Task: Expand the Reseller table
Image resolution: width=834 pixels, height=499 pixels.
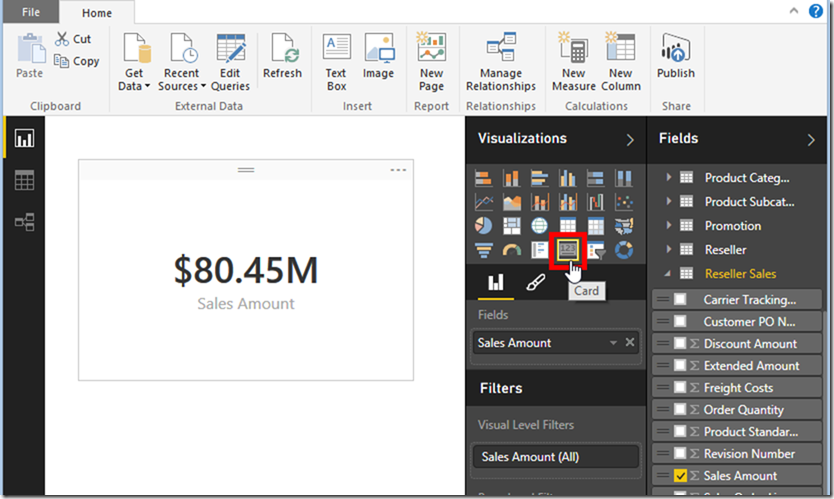Action: coord(669,249)
